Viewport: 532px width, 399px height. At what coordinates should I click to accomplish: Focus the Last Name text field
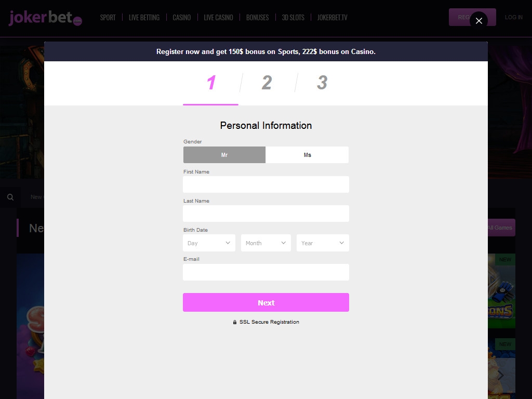[x=266, y=214]
